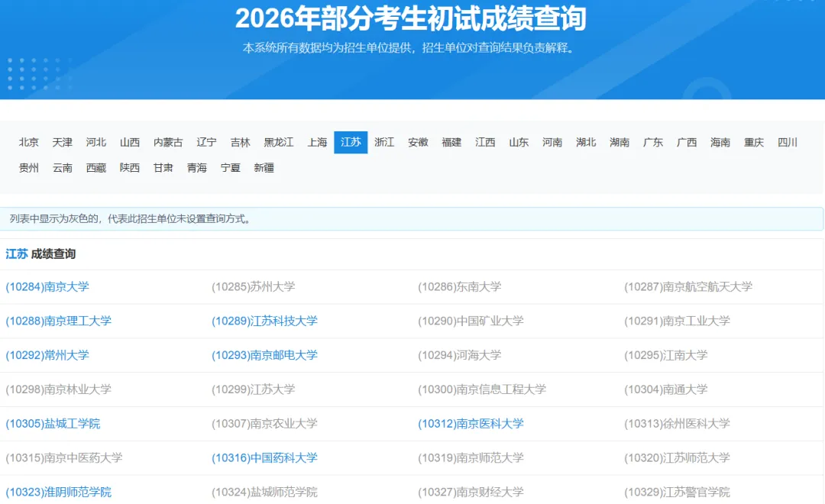
Task: Click greyed (10304)南通大学 entry
Action: pyautogui.click(x=666, y=389)
